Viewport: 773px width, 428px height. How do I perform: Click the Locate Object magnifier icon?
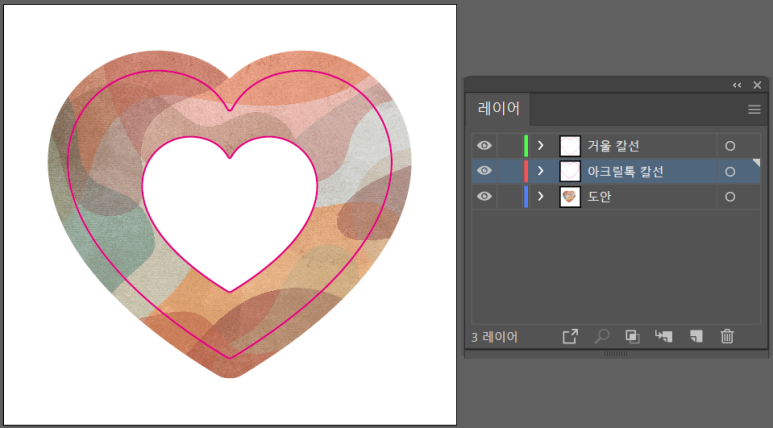pyautogui.click(x=601, y=337)
